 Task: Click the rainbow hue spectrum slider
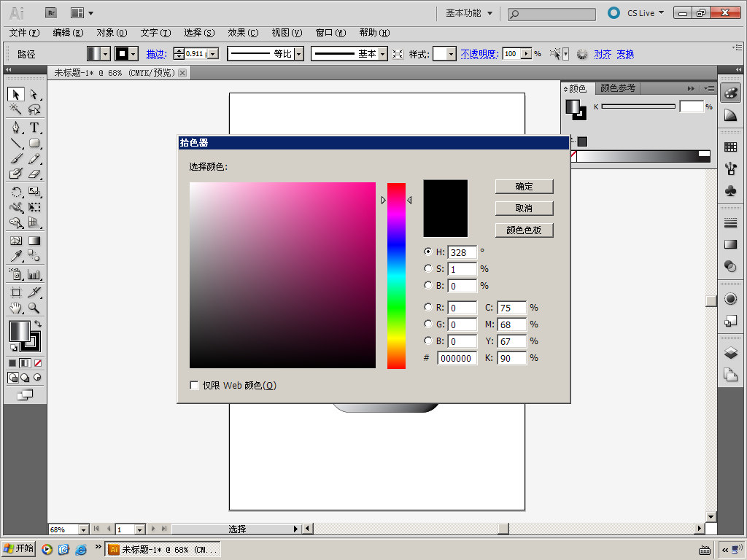396,276
